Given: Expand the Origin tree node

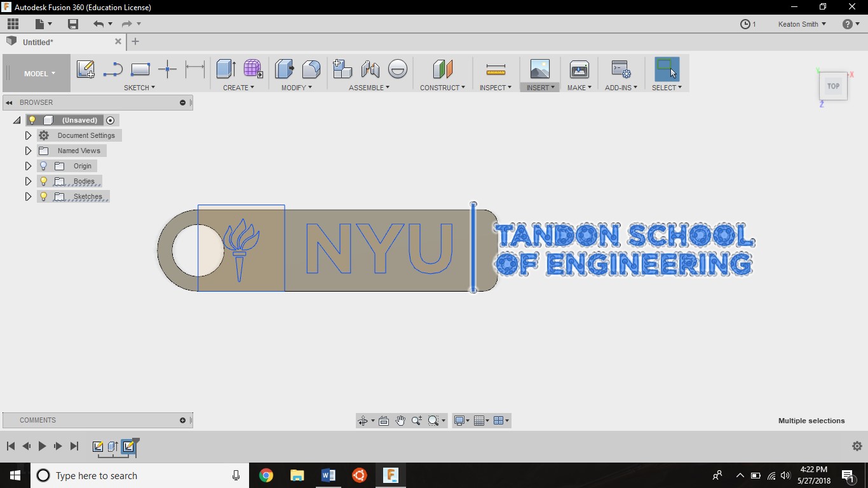Looking at the screenshot, I should [x=28, y=166].
